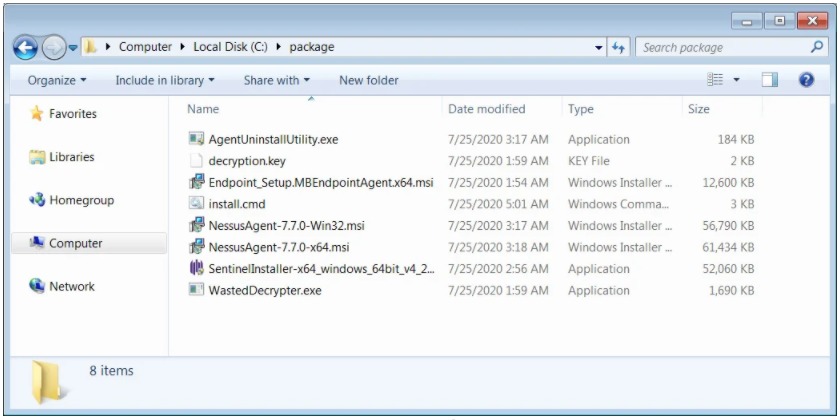Click the address bar refresh button
The height and width of the screenshot is (420, 840).
coord(619,48)
